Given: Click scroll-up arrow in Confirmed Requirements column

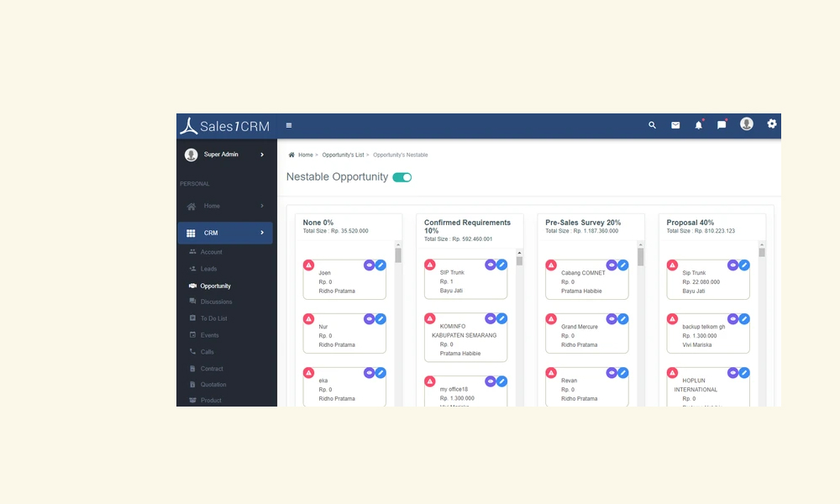Looking at the screenshot, I should tap(519, 253).
